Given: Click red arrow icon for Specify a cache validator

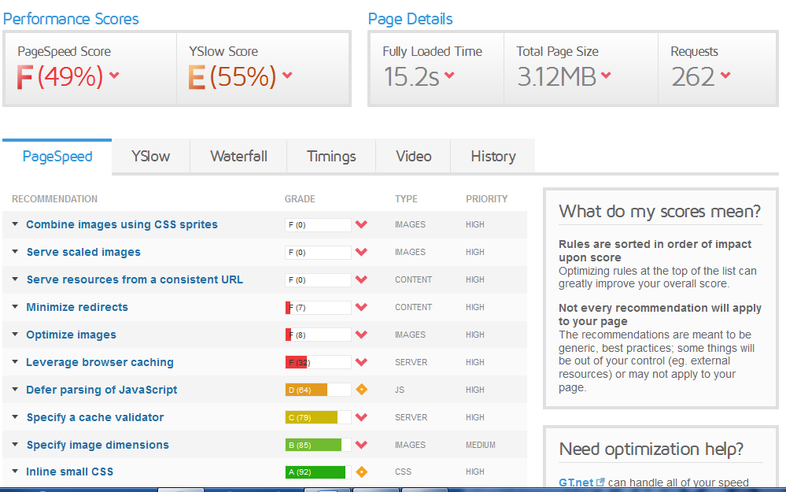Looking at the screenshot, I should point(361,417).
